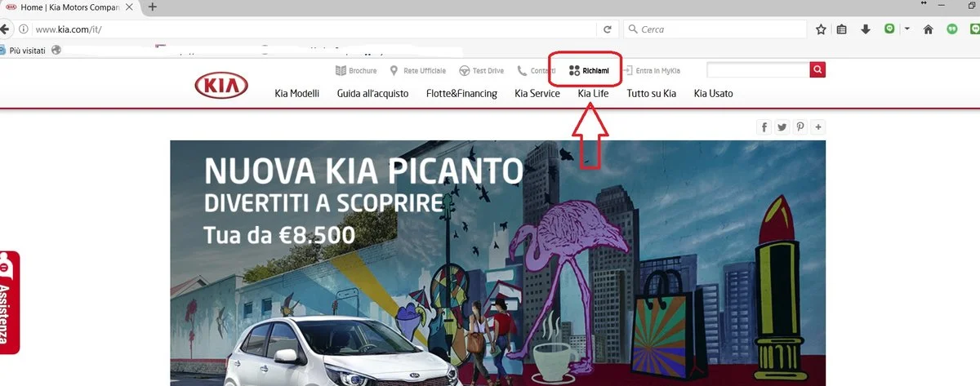
Task: Bookmark this page with the star
Action: [821, 29]
